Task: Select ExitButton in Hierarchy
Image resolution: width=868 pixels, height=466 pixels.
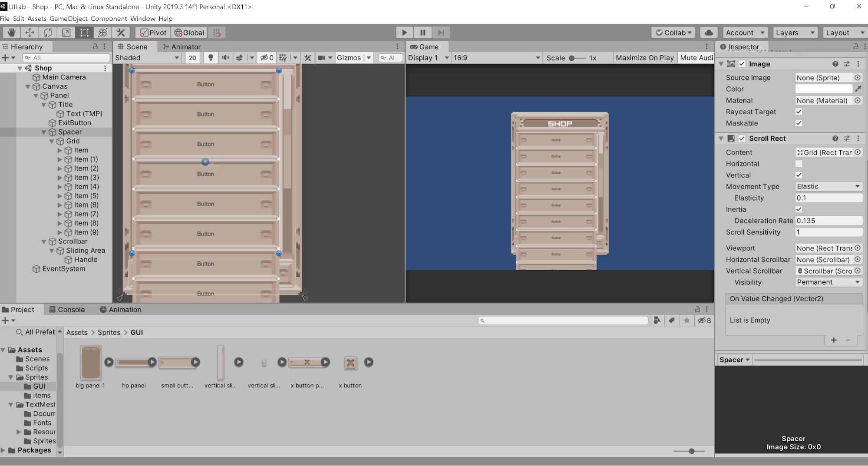Action: pyautogui.click(x=75, y=123)
